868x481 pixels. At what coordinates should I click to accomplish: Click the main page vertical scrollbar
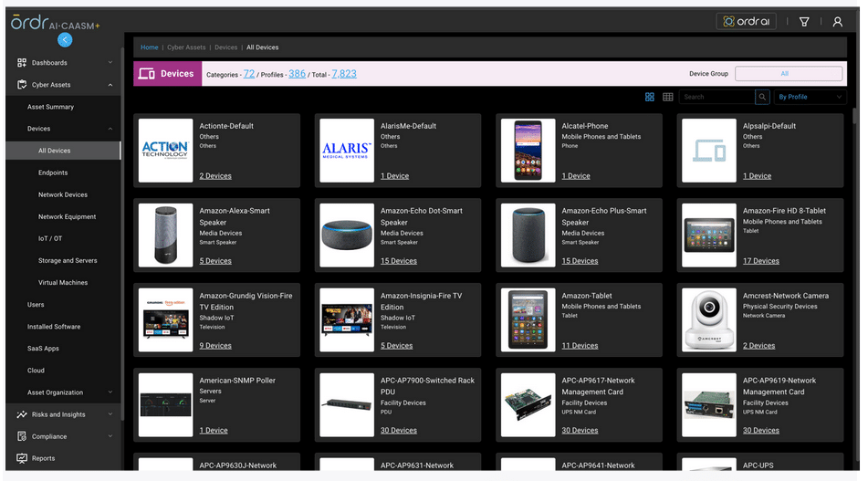pos(855,116)
